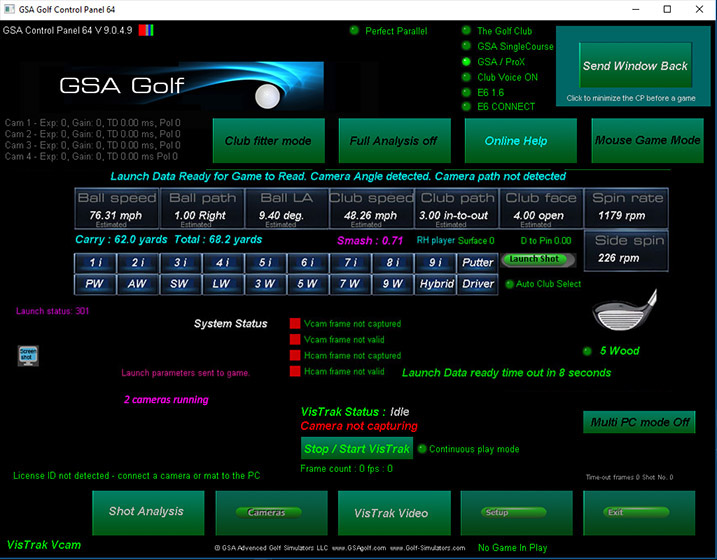717x560 pixels.
Task: Toggle Club Voice ON indicator
Action: (x=467, y=77)
